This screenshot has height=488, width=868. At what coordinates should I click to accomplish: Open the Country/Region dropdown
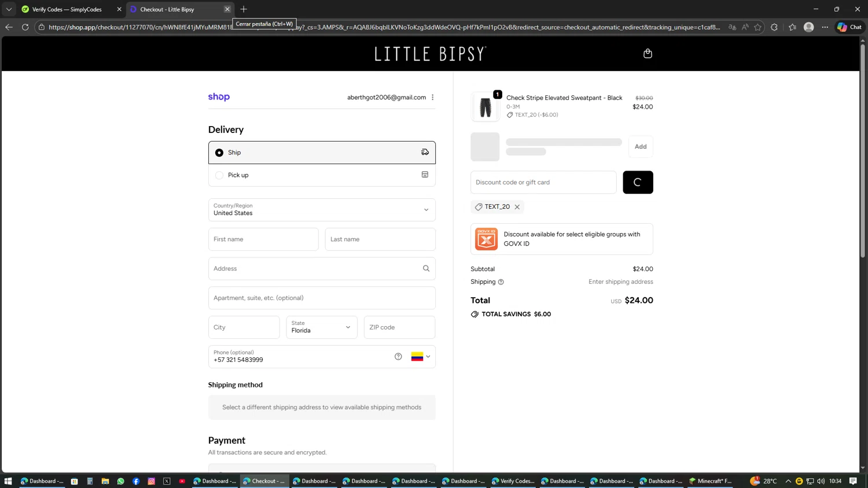322,210
